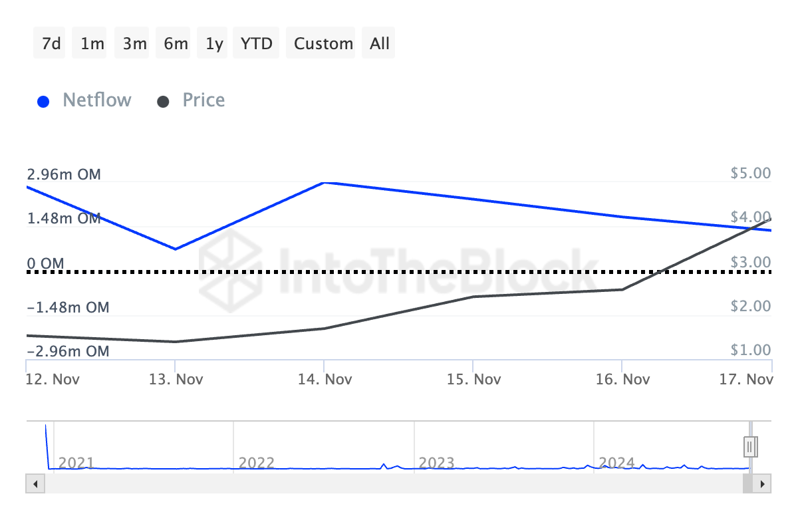798x532 pixels.
Task: Set chart range to 6m
Action: pos(176,44)
